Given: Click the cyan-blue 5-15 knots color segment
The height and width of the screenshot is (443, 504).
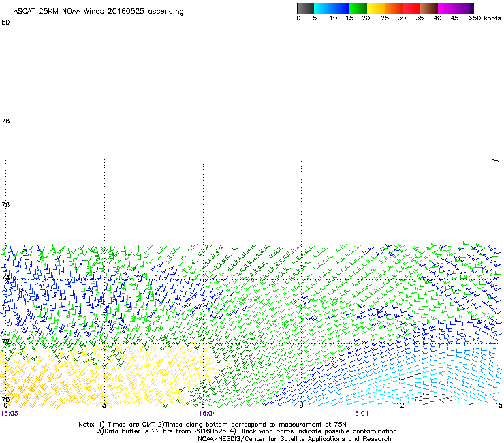Looking at the screenshot, I should (332, 8).
